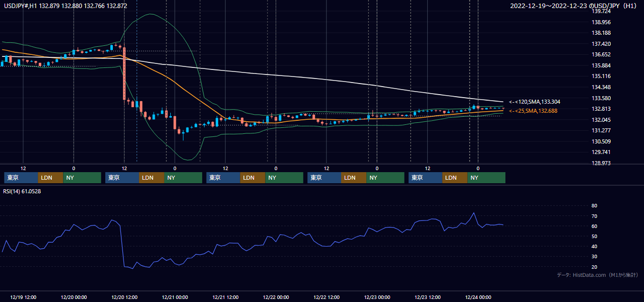Click the HistData.com data source credit

click(x=597, y=275)
